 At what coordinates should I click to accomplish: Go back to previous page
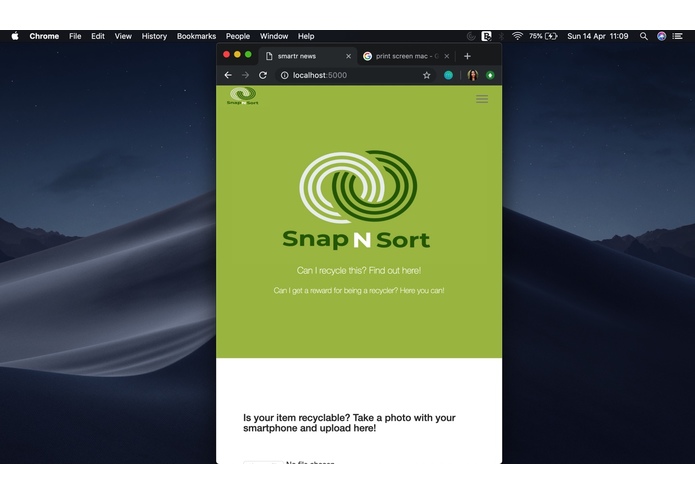pos(228,75)
